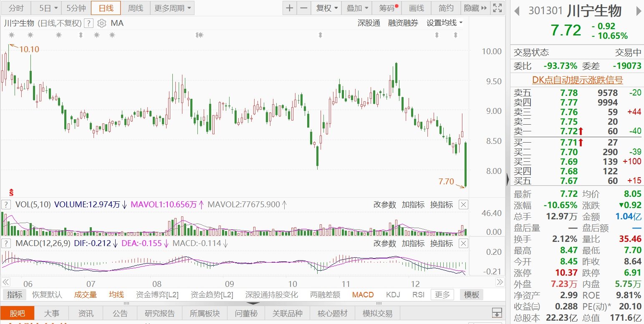This screenshot has height=324, width=644.
Task: Toggle 深股通持股变化 indicator
Action: [x=272, y=295]
